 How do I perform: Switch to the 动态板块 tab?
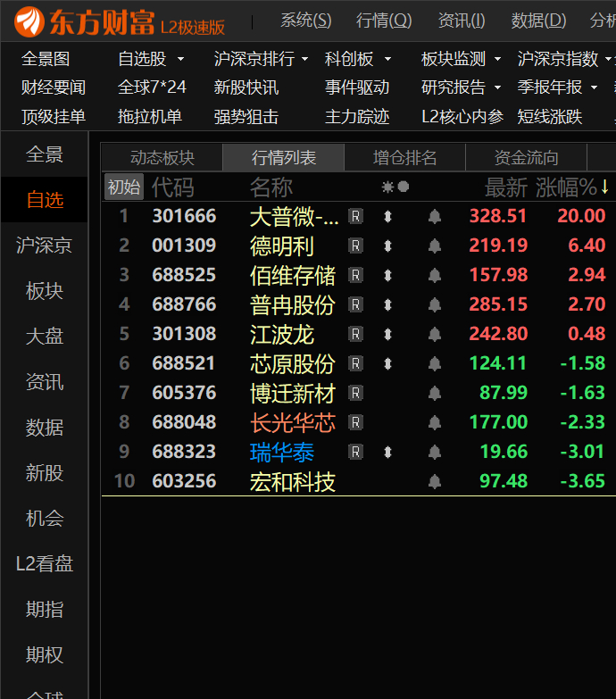click(162, 157)
